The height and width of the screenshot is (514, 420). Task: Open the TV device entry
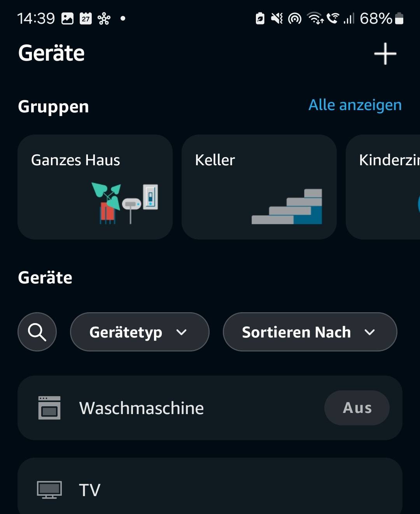pyautogui.click(x=210, y=486)
